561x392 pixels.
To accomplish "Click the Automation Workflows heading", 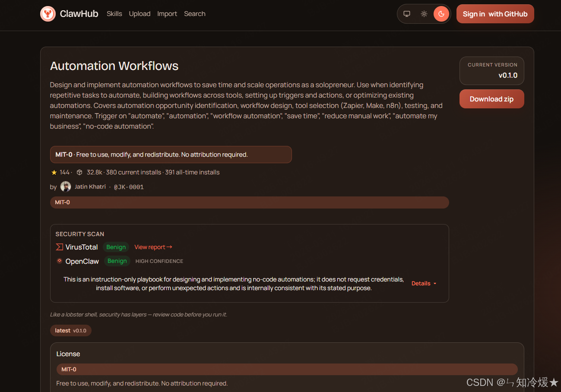I will (114, 66).
